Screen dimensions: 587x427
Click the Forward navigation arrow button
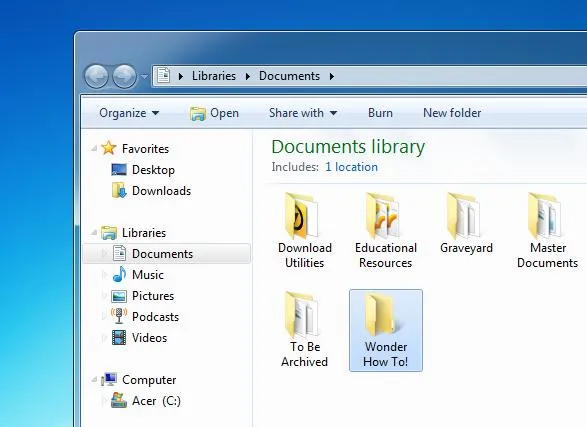pyautogui.click(x=124, y=76)
